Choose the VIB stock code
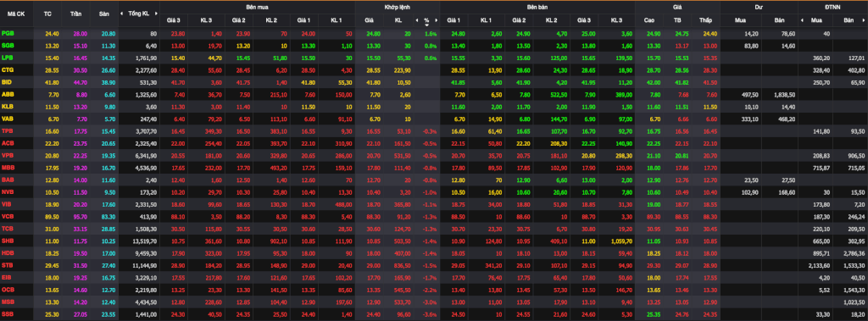868x321 pixels. (7, 203)
